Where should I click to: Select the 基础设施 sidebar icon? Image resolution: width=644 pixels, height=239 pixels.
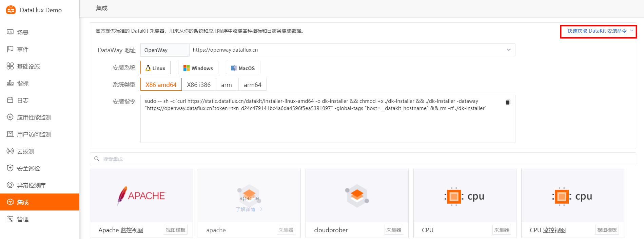[x=10, y=66]
